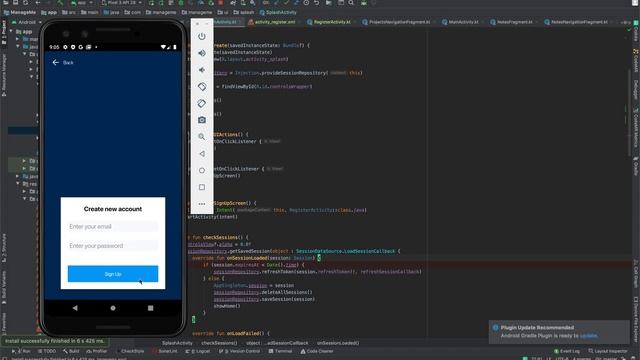Click inside Enter your email field
Image resolution: width=640 pixels, height=360 pixels.
tap(113, 227)
